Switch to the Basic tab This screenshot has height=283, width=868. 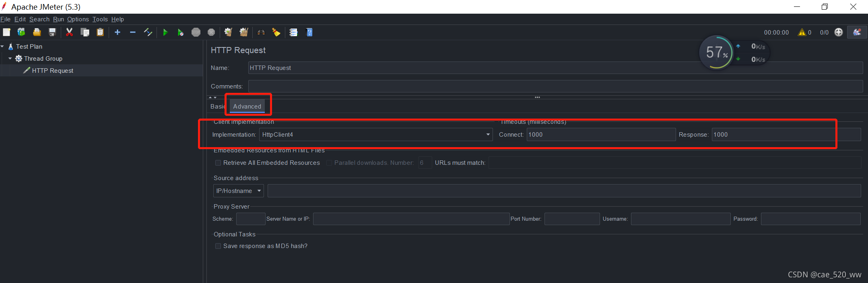pos(218,107)
